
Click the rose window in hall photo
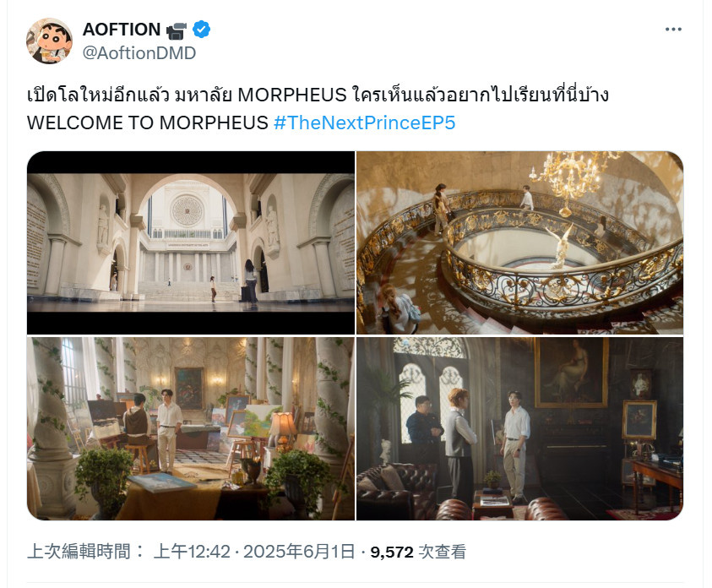pos(187,210)
